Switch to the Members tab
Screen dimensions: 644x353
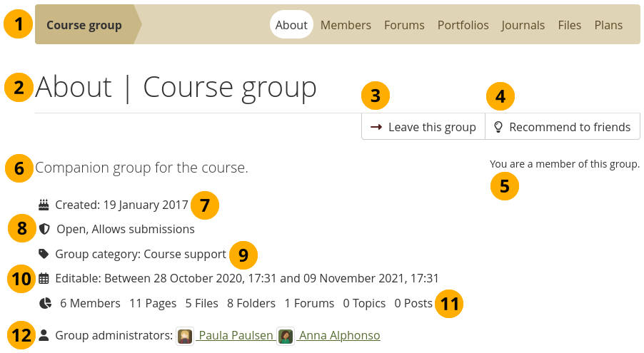[x=346, y=25]
